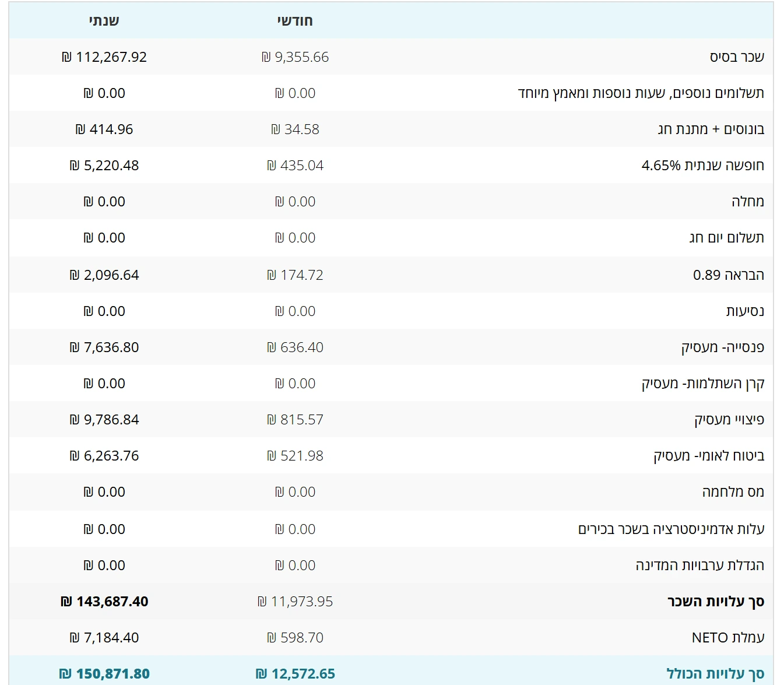Click the 'נסיעות' row label

tap(745, 311)
